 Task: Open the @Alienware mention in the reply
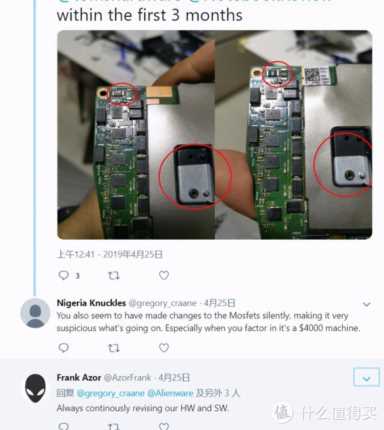click(x=170, y=393)
